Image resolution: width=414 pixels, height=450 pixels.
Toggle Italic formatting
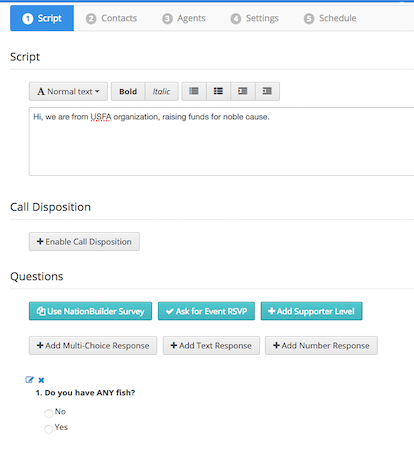pyautogui.click(x=162, y=91)
